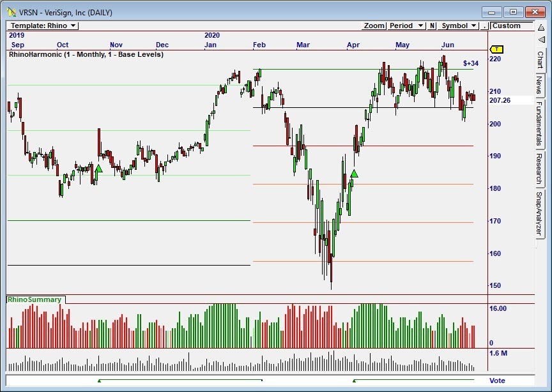This screenshot has height=392, width=552.
Task: Maximize the VRSN chart window
Action: 513,12
